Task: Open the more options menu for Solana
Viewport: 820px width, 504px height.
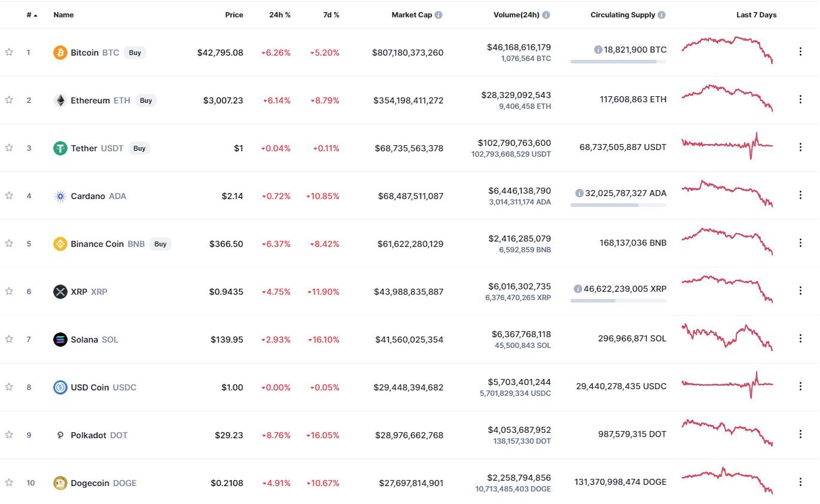Action: (800, 338)
